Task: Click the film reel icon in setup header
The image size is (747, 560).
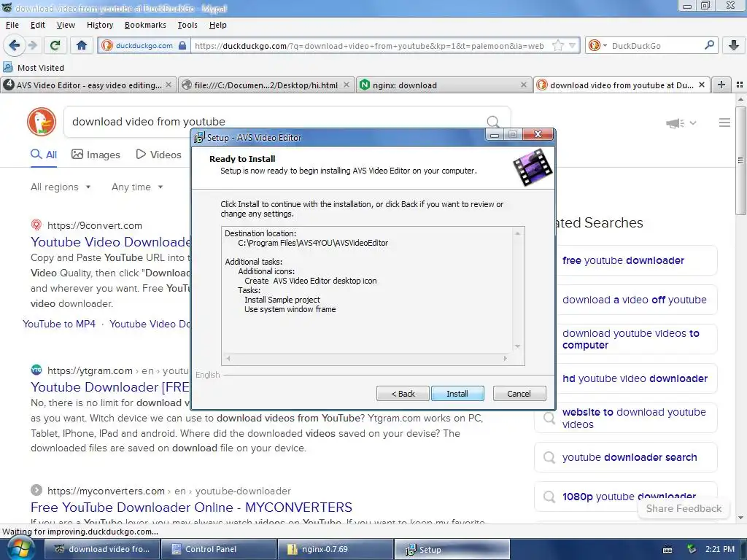Action: 533,167
